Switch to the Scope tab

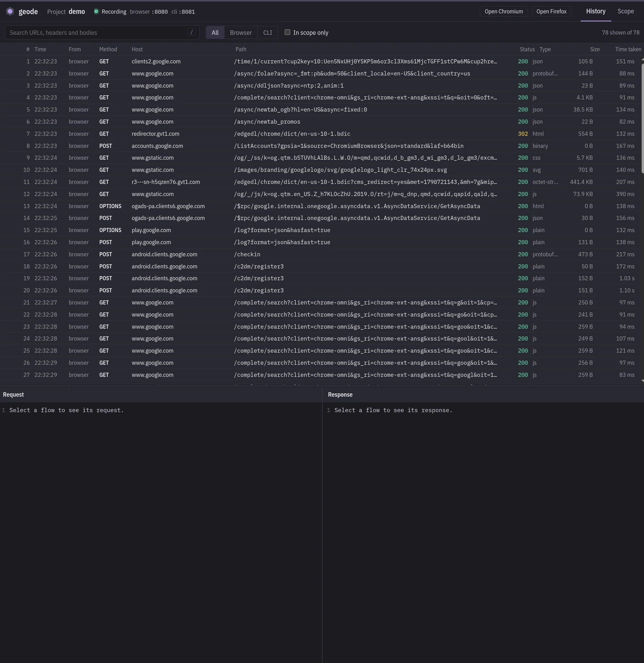pyautogui.click(x=625, y=11)
